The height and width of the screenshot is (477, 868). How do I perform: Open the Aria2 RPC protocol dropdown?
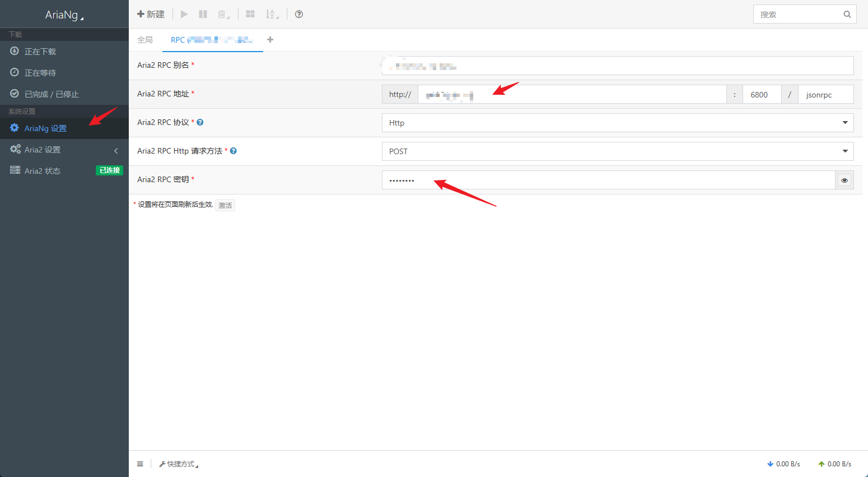coord(617,123)
